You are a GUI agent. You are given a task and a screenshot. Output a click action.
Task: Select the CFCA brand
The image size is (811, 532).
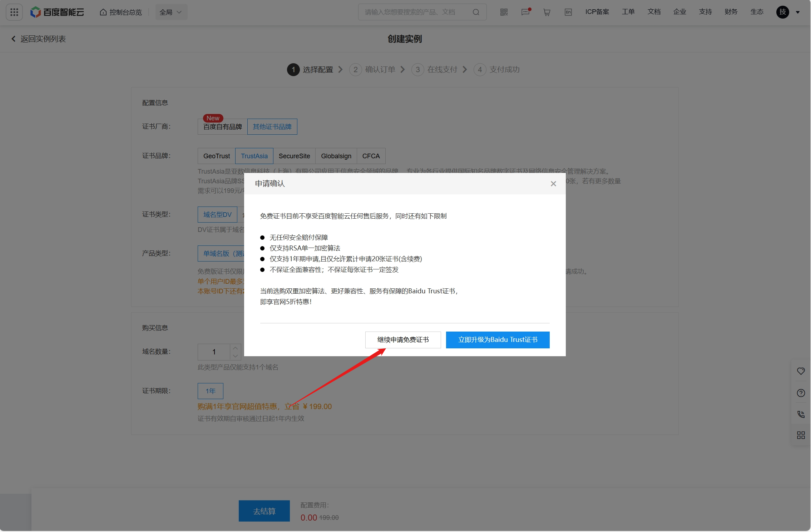pyautogui.click(x=371, y=156)
